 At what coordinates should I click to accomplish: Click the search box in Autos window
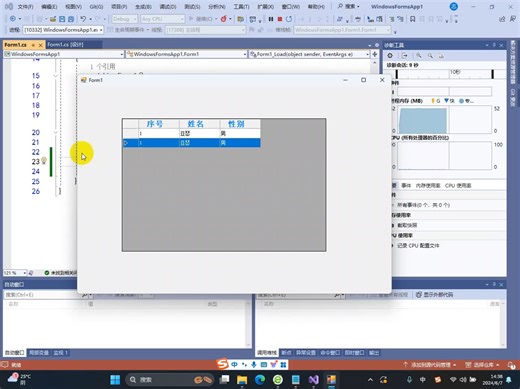click(x=43, y=295)
